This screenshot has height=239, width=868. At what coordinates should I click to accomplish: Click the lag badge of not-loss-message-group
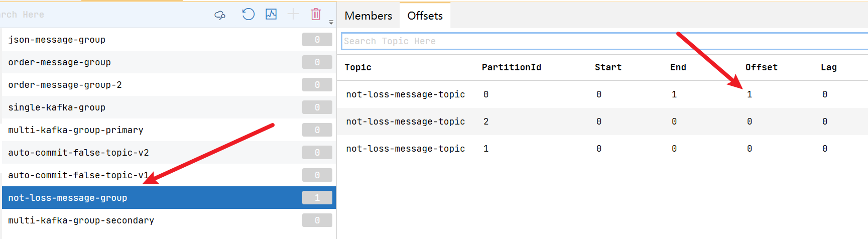(x=317, y=197)
